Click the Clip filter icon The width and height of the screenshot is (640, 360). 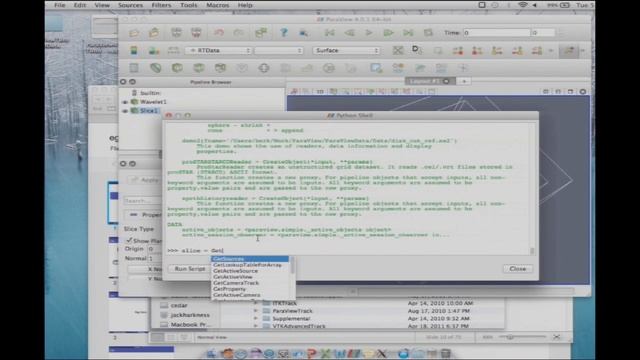coord(177,68)
